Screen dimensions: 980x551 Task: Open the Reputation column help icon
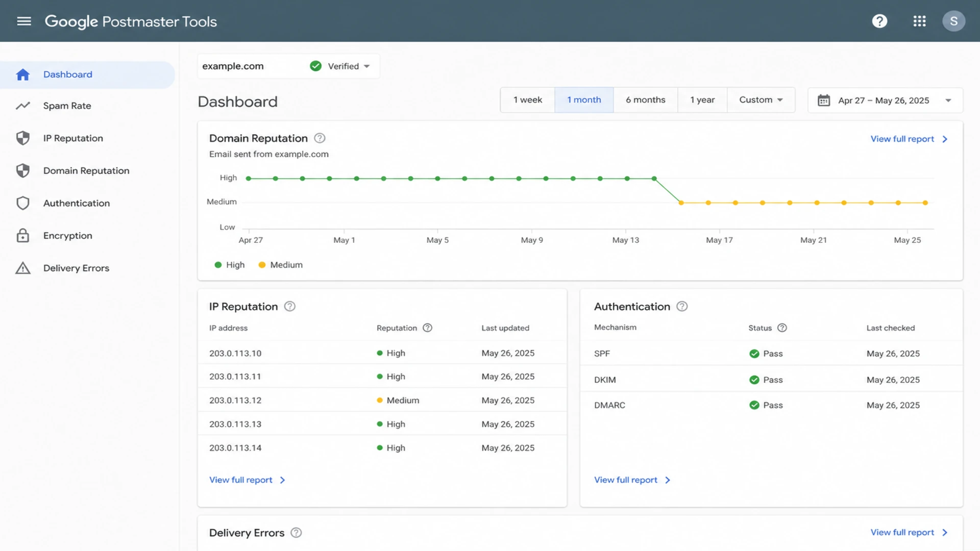pyautogui.click(x=427, y=328)
